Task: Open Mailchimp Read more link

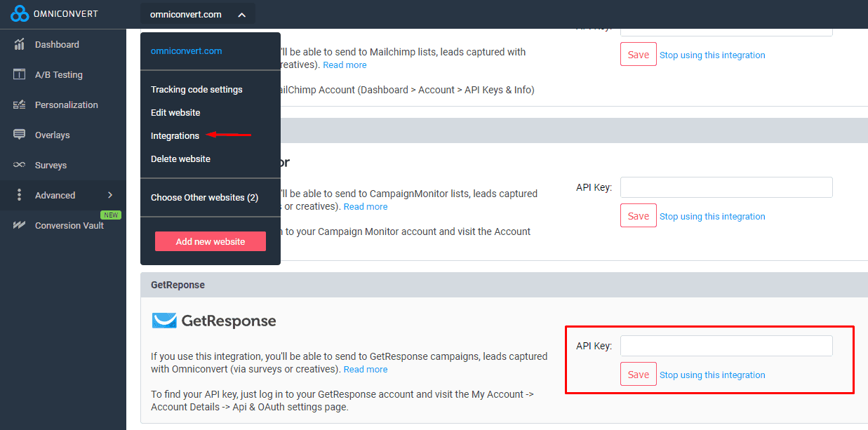Action: 345,65
